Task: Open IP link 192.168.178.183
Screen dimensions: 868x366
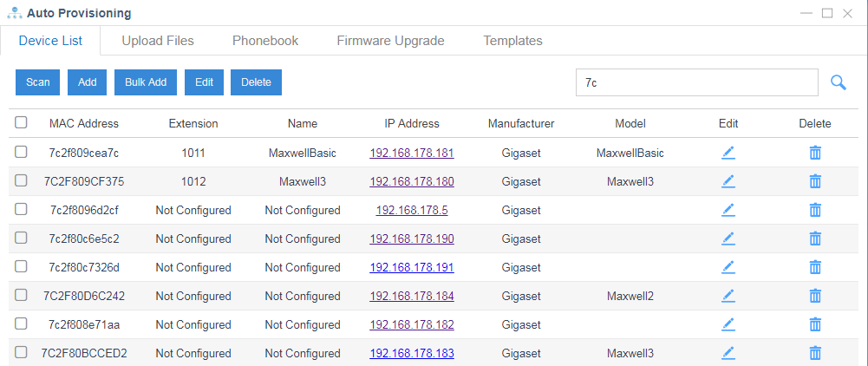Action: pos(412,353)
